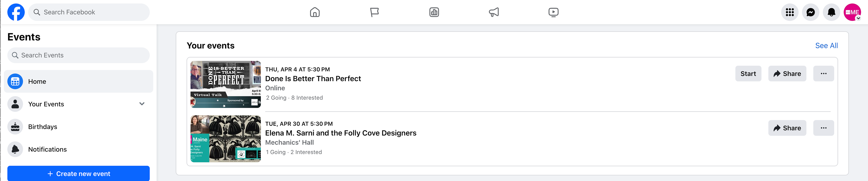Open the account profile avatar menu
Viewport: 868px width, 181px height.
[x=852, y=12]
